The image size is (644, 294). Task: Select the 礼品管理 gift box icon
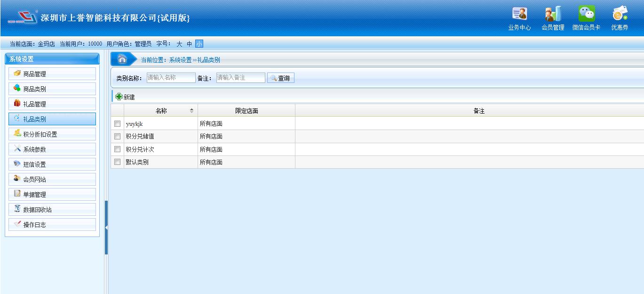[17, 104]
